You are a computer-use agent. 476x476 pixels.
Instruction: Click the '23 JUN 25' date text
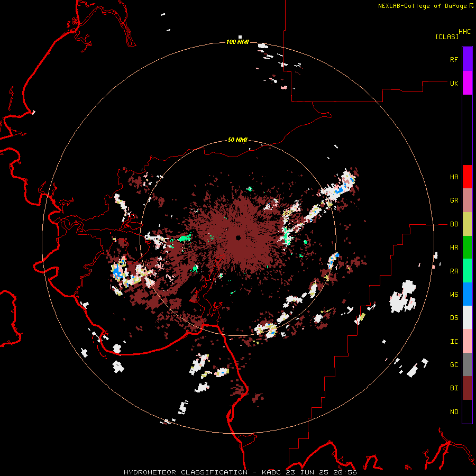pyautogui.click(x=308, y=472)
